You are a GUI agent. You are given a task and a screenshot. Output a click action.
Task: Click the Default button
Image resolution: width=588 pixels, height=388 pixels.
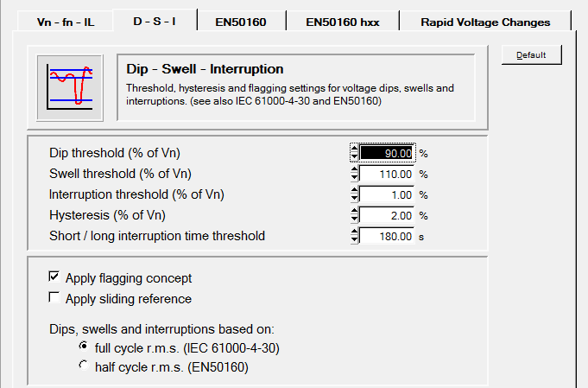coord(531,54)
